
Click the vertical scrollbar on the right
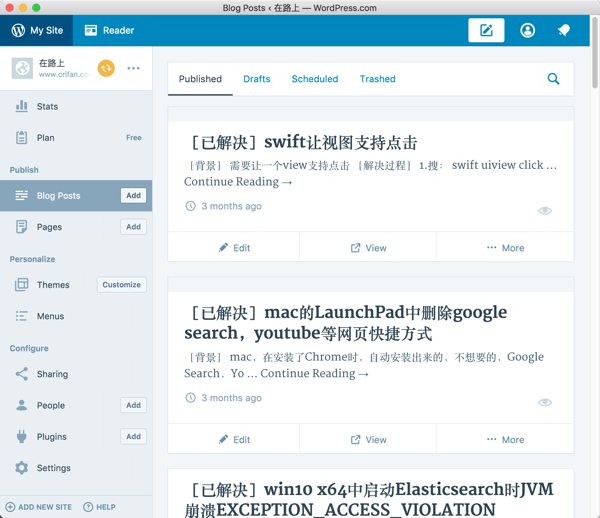point(595,54)
